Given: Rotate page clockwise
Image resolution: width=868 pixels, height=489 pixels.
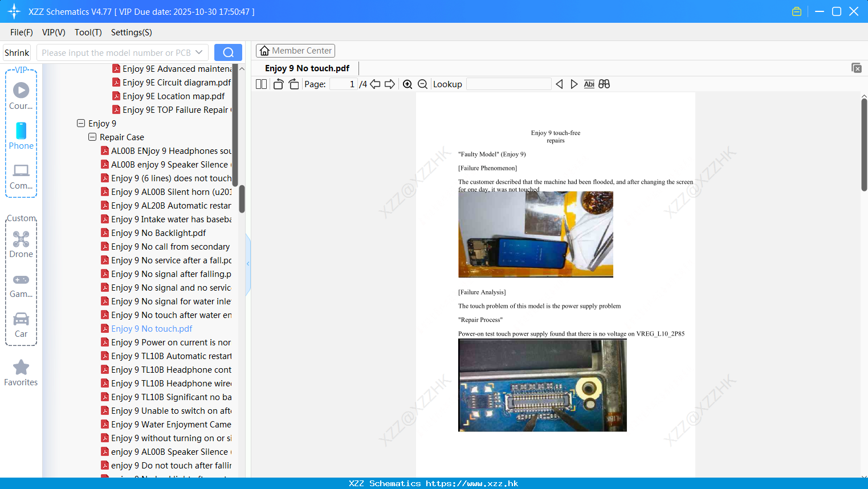Looking at the screenshot, I should point(294,84).
